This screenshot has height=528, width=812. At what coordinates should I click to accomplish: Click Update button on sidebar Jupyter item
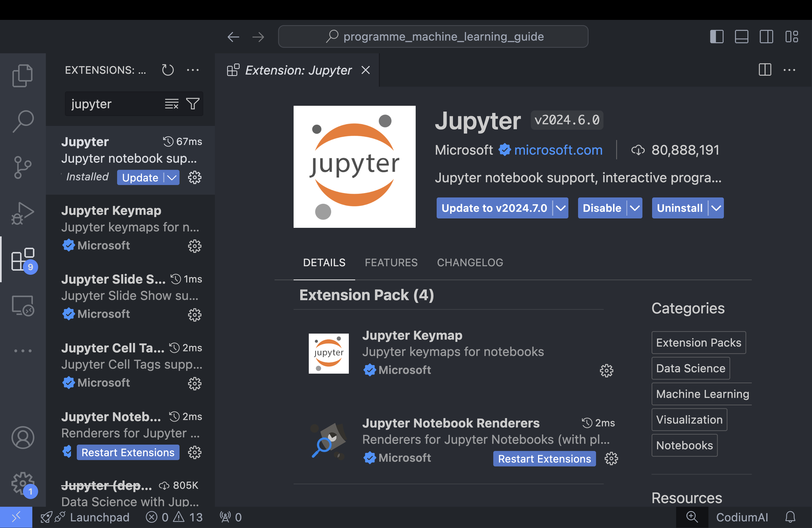tap(140, 177)
